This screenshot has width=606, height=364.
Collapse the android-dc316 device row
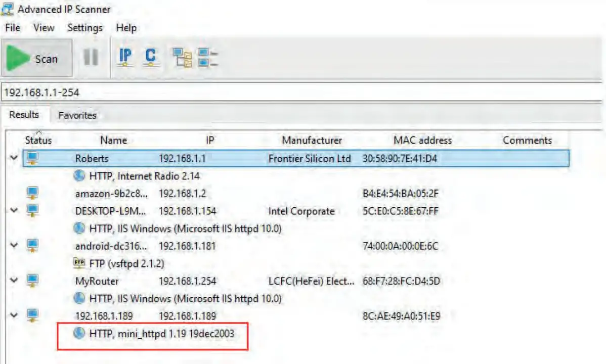(x=14, y=245)
